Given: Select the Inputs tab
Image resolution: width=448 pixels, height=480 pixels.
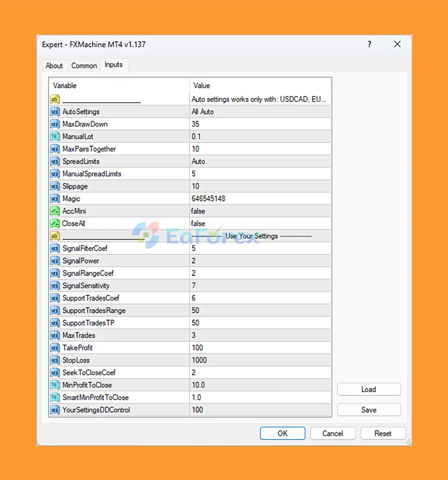Looking at the screenshot, I should (x=114, y=65).
